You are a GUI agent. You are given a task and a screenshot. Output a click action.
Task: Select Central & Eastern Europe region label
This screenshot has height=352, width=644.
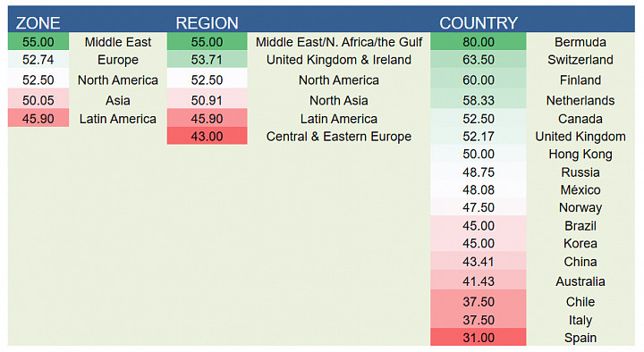point(339,137)
